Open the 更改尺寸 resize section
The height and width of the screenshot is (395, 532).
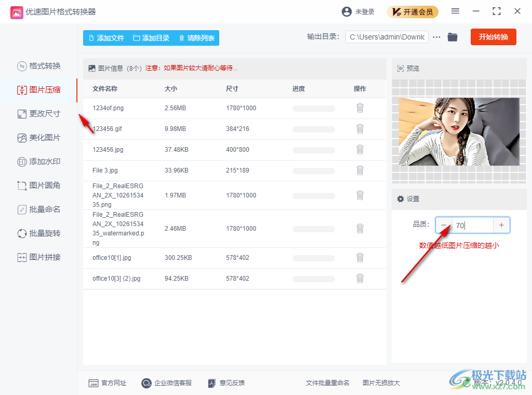(39, 114)
